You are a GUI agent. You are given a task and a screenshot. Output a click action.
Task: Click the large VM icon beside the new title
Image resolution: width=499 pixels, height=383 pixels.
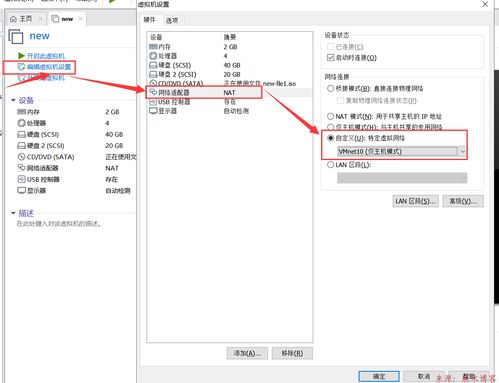pyautogui.click(x=16, y=37)
